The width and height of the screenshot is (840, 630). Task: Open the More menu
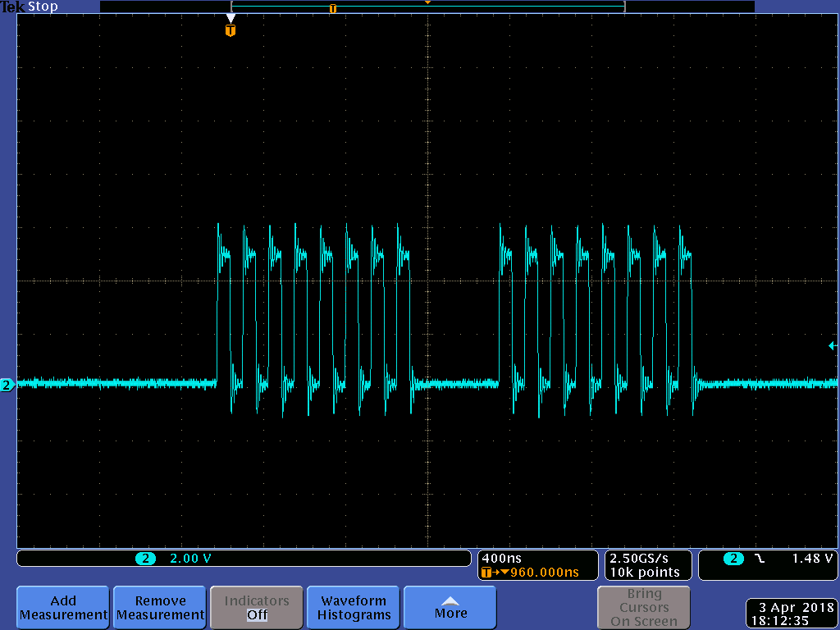[449, 607]
